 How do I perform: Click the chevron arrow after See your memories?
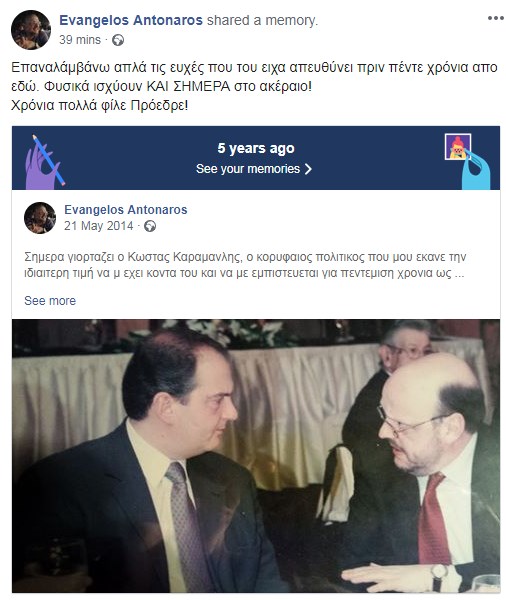[308, 169]
